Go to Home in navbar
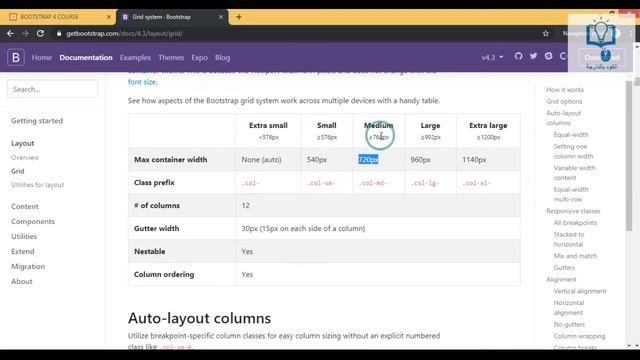 (x=42, y=58)
